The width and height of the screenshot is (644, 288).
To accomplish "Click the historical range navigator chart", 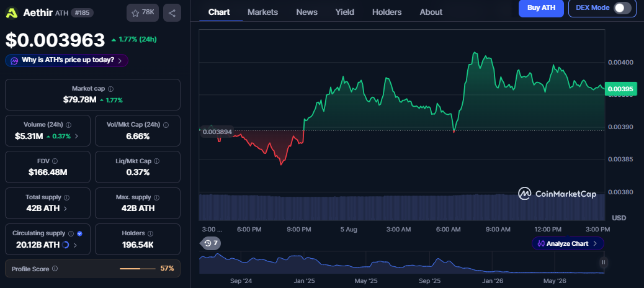I will 401,263.
